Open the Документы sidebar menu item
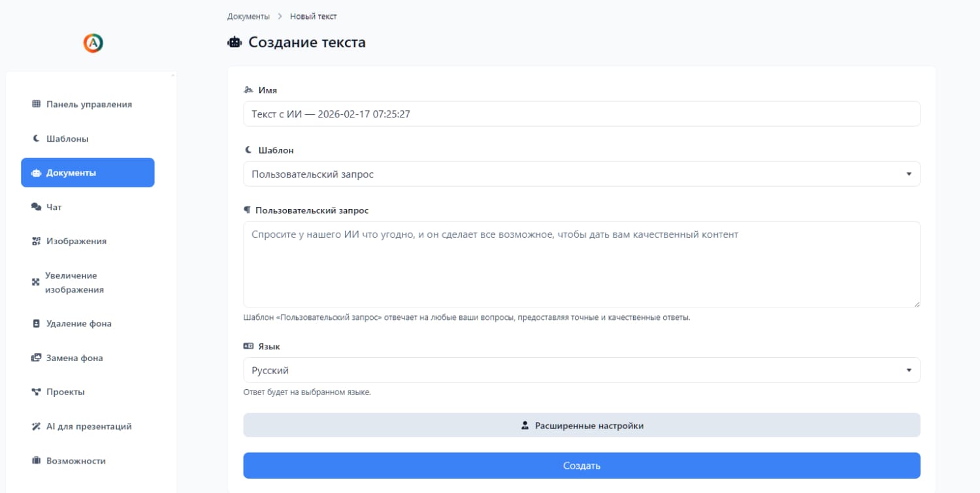 tap(88, 173)
